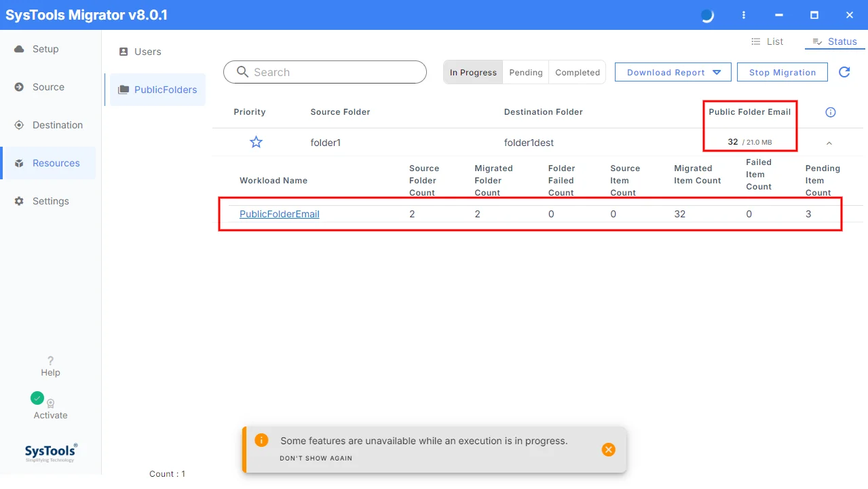Screen dimensions: 868x489
Task: Click the orange info icon in notification
Action: coord(261,440)
